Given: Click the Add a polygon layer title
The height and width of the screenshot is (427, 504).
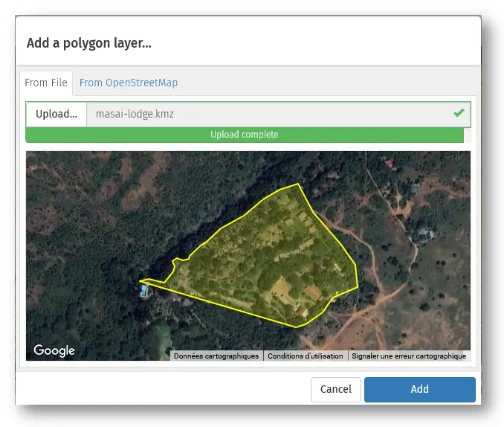Looking at the screenshot, I should [89, 43].
